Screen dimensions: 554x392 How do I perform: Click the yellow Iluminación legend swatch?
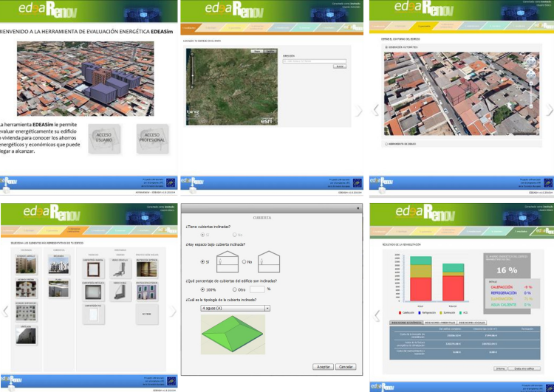(441, 312)
